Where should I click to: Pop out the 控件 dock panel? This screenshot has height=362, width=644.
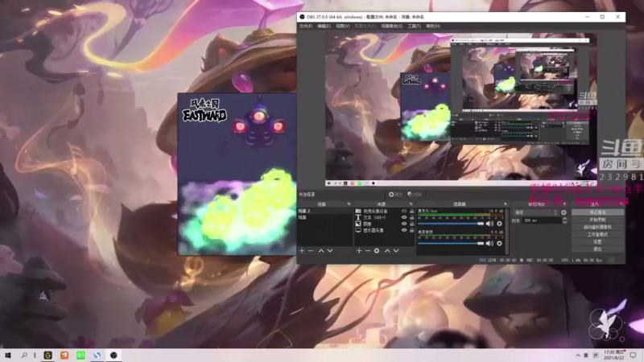[x=620, y=204]
